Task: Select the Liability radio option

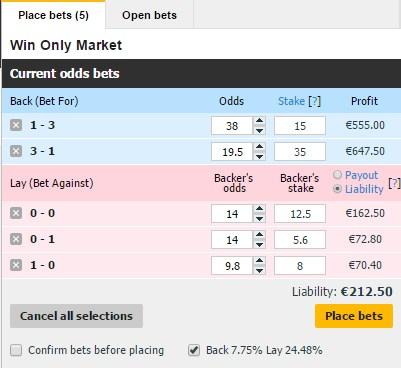Action: pyautogui.click(x=337, y=189)
